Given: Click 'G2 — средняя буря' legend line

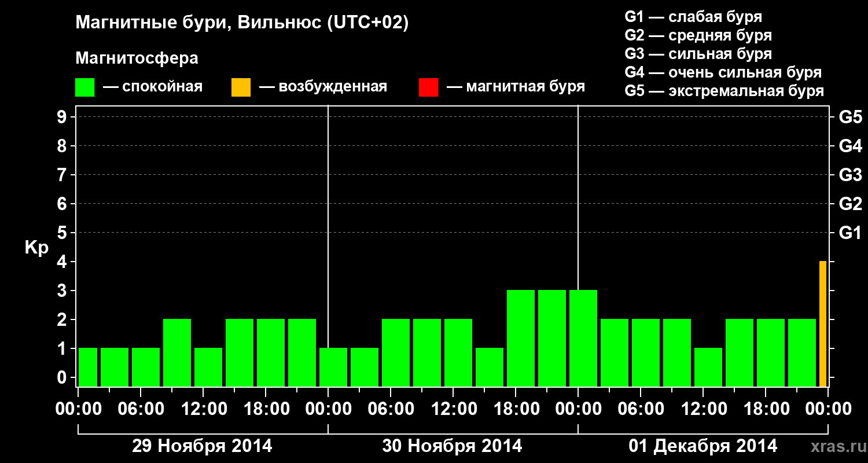Looking at the screenshot, I should pyautogui.click(x=698, y=35).
